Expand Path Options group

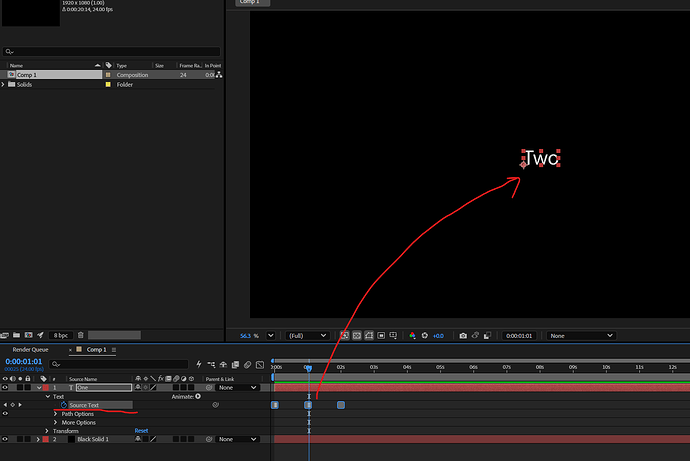55,414
